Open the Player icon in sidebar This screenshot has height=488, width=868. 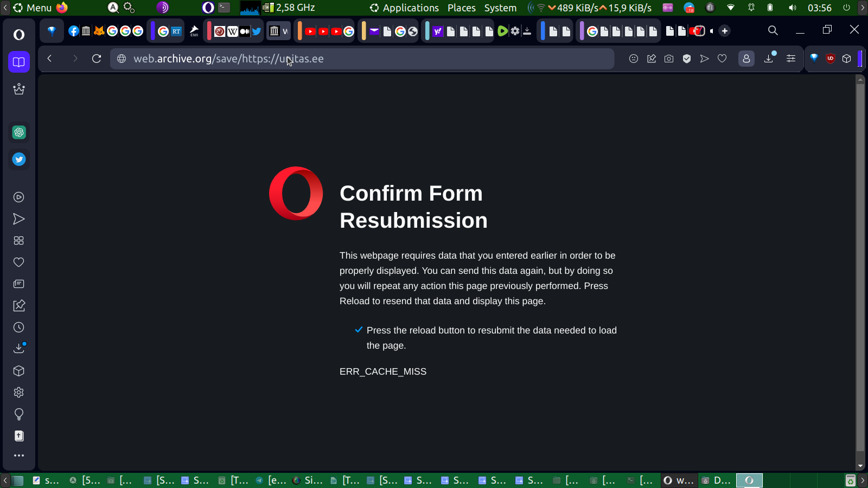coord(19,197)
